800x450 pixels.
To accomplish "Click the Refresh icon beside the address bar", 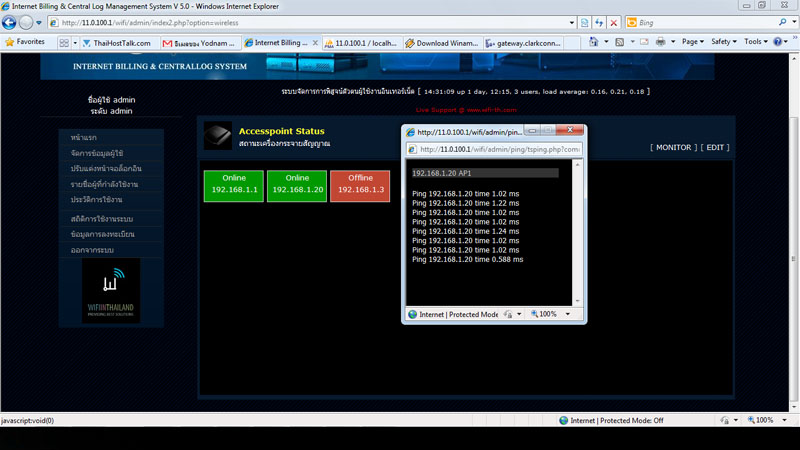I will (x=599, y=22).
